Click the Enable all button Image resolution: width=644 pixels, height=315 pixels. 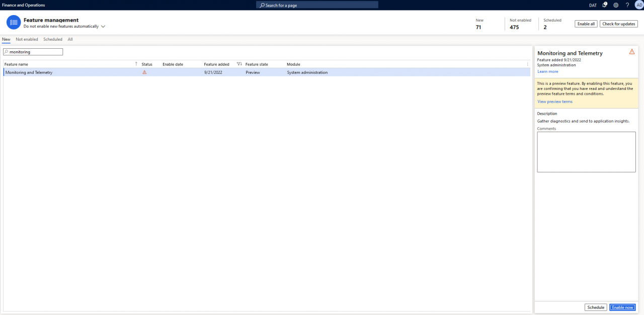tap(586, 24)
